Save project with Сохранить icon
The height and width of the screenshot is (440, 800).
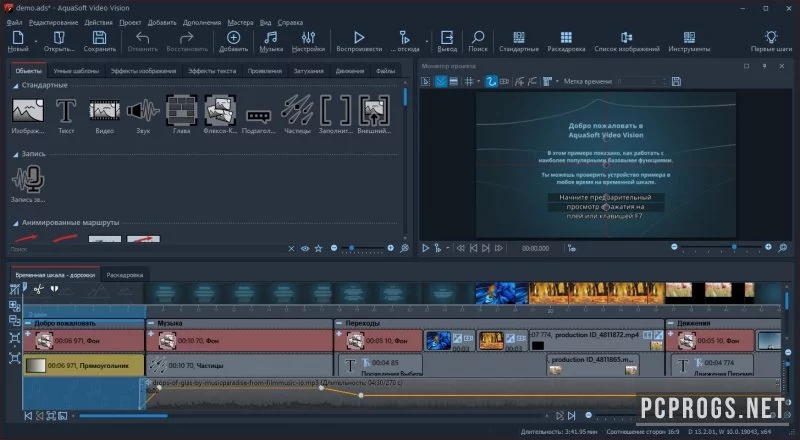click(x=99, y=41)
